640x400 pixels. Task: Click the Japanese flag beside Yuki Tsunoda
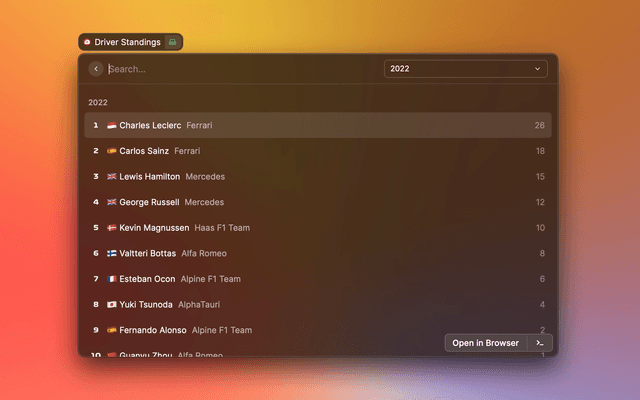click(x=111, y=305)
